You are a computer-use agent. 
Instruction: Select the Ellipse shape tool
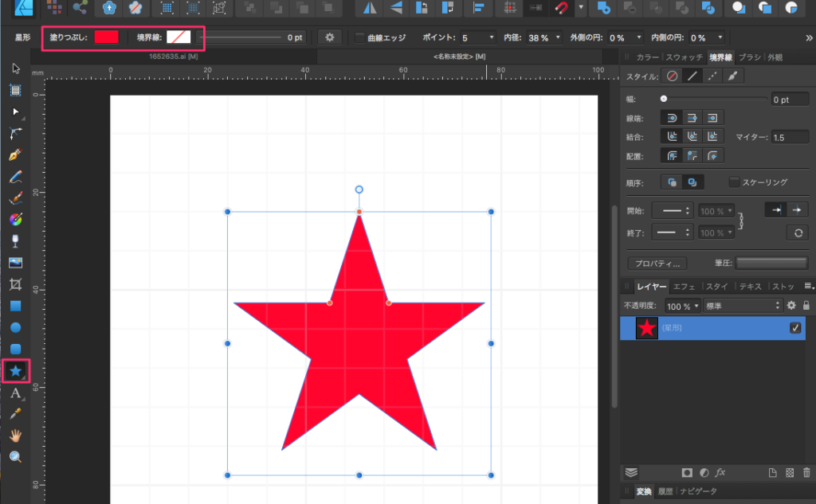click(15, 327)
